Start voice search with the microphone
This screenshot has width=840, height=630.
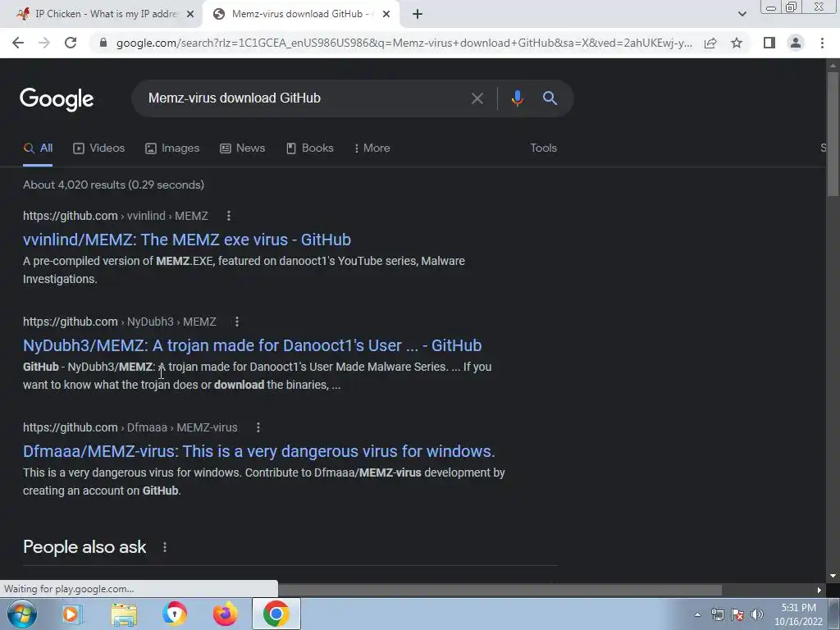pos(517,98)
